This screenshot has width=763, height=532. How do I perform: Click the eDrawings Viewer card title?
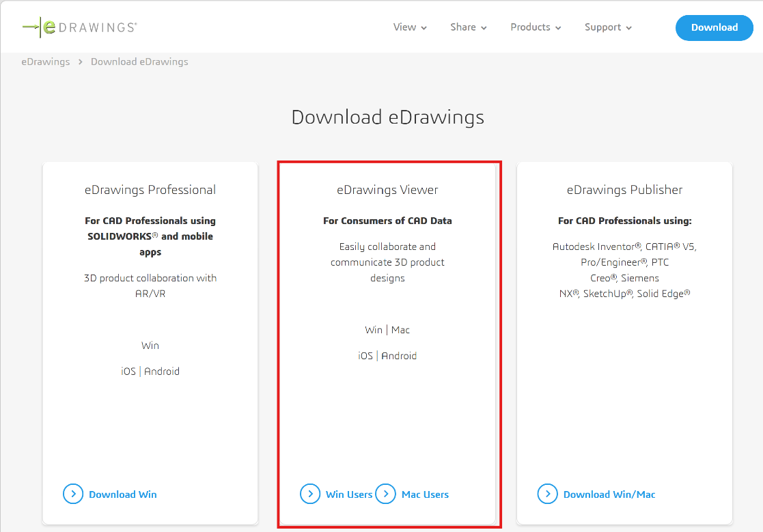(387, 190)
